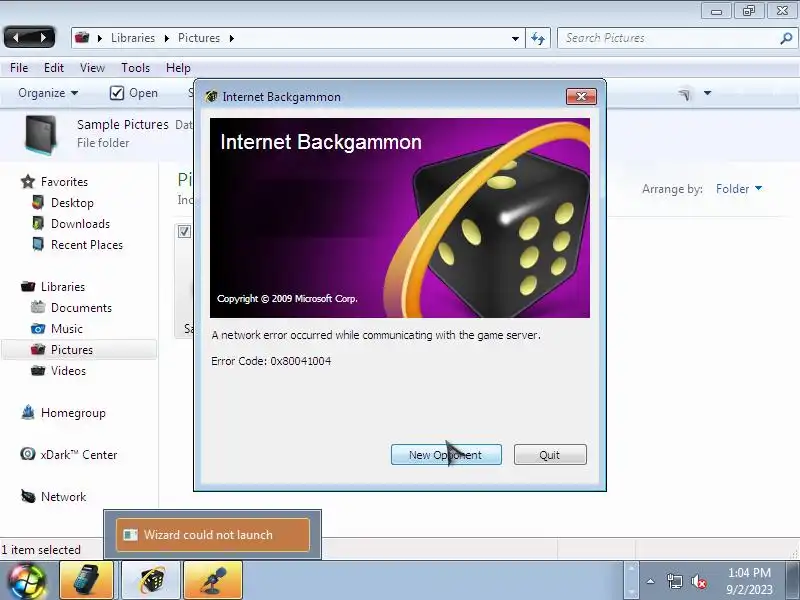Expand the arrow after Pictures breadcrumb
Viewport: 800px width, 600px height.
tap(232, 38)
